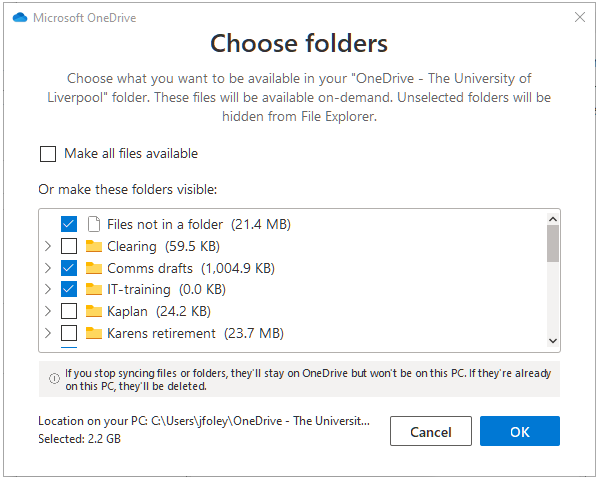This screenshot has width=598, height=481.
Task: Click the folder list scroll up arrow
Action: (553, 219)
